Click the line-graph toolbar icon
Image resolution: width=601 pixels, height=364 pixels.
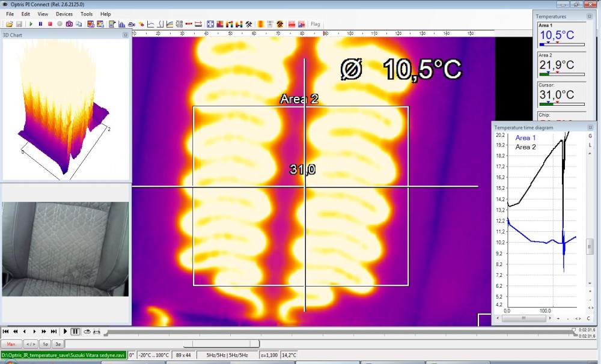point(151,24)
